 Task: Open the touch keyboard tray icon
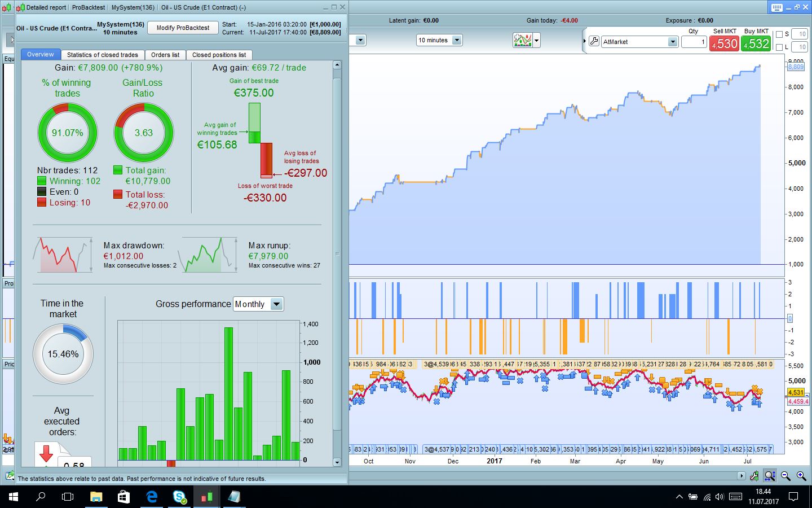click(x=735, y=497)
